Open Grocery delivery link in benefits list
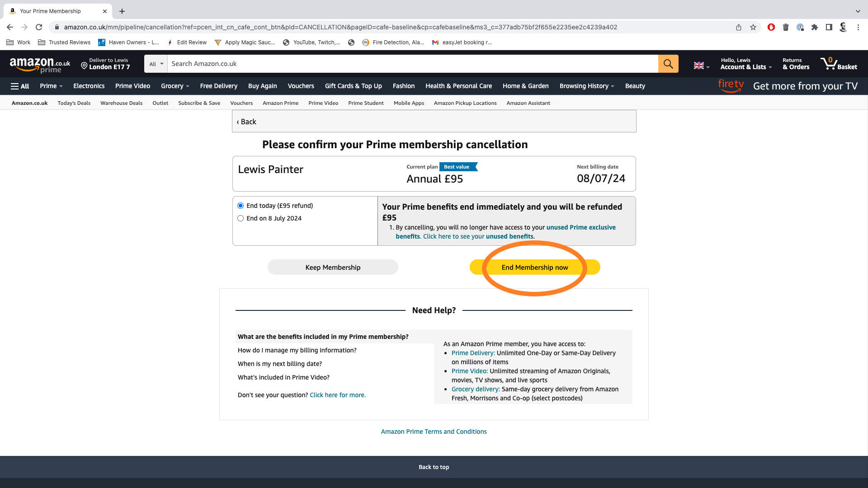Viewport: 868px width, 488px height. pyautogui.click(x=476, y=389)
